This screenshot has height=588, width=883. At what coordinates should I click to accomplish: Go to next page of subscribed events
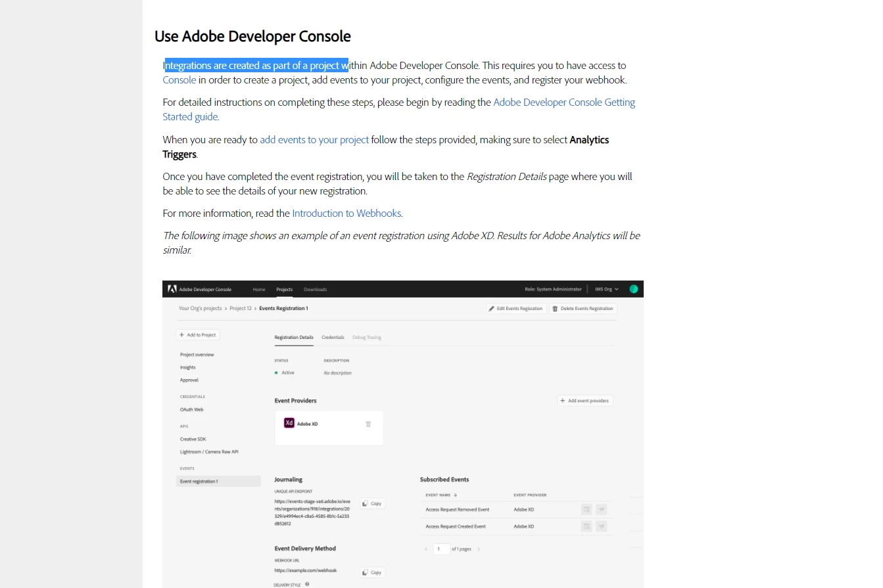click(x=479, y=549)
